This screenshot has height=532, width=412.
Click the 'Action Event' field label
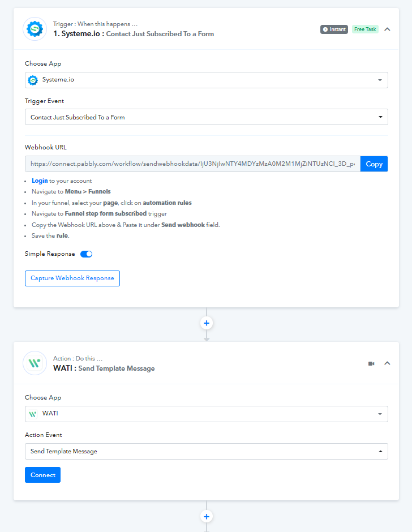pos(44,435)
